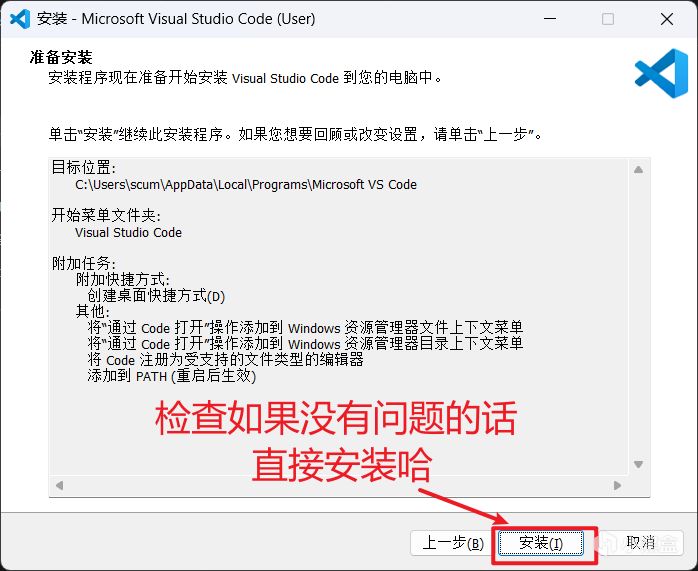Click the title bar text 安装 - Microsoft Visual Studio Code
Image resolution: width=698 pixels, height=571 pixels.
[176, 19]
